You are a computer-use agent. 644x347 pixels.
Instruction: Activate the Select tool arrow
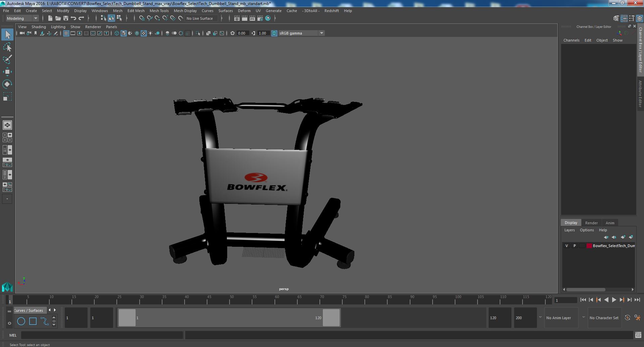[7, 35]
